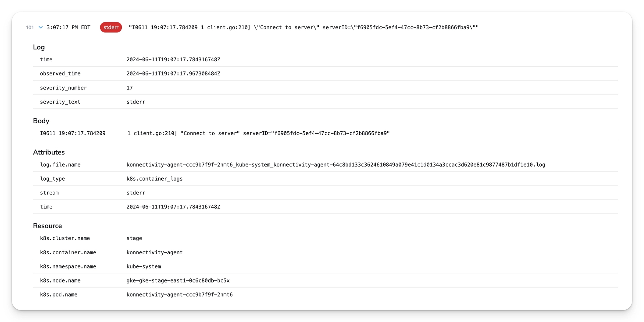Select the timestamp 3:07:17 PM EDT

pyautogui.click(x=69, y=27)
